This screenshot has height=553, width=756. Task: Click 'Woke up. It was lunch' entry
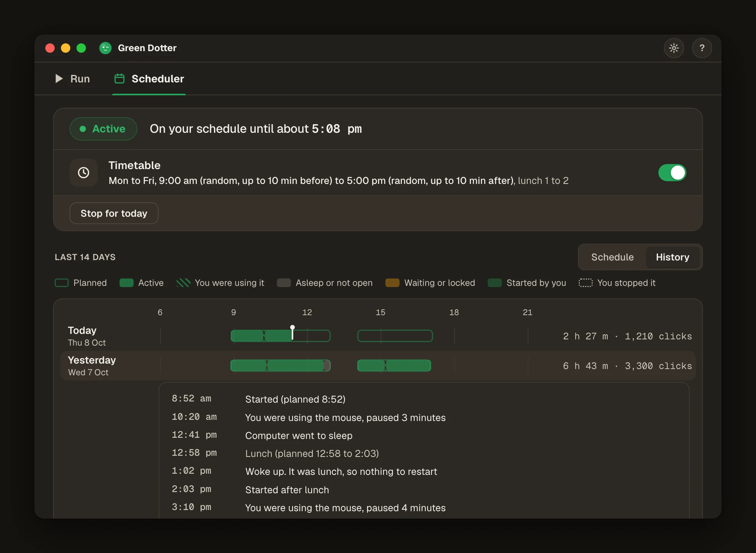coord(341,471)
